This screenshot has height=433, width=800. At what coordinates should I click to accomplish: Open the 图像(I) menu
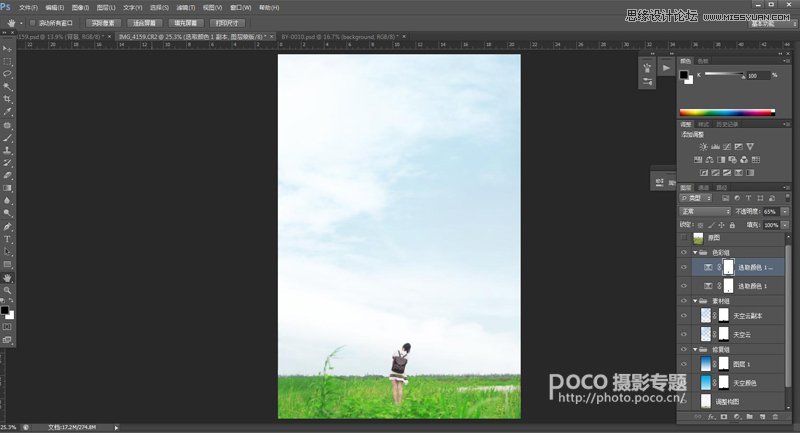[81, 8]
